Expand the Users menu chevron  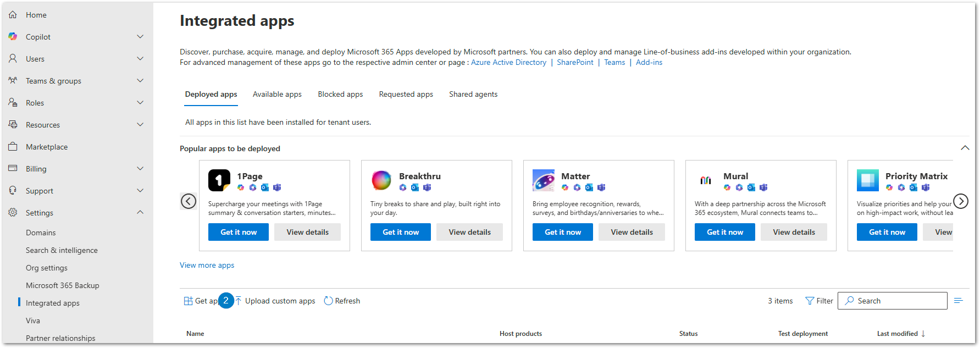click(140, 59)
